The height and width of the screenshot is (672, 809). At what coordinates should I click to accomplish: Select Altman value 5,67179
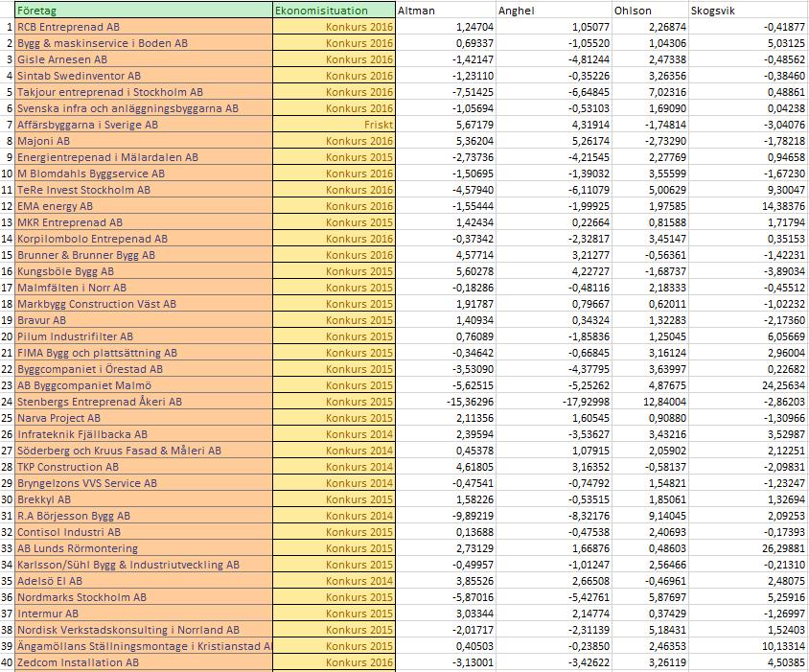(x=446, y=125)
